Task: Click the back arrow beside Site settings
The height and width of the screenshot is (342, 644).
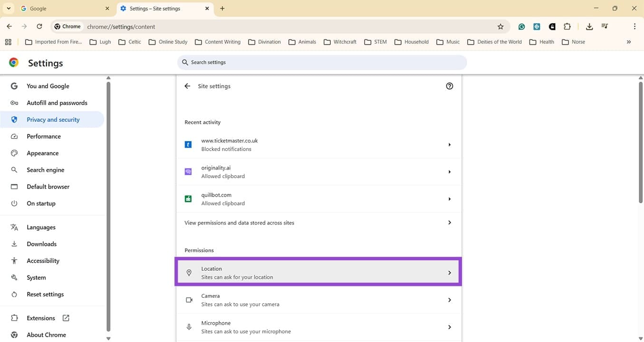Action: [187, 86]
